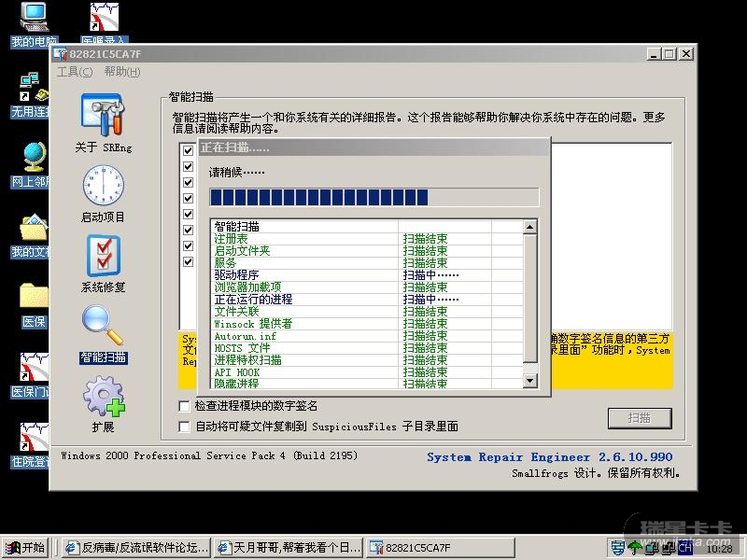
Task: Select the HOSTS 文件 row
Action: tap(367, 348)
